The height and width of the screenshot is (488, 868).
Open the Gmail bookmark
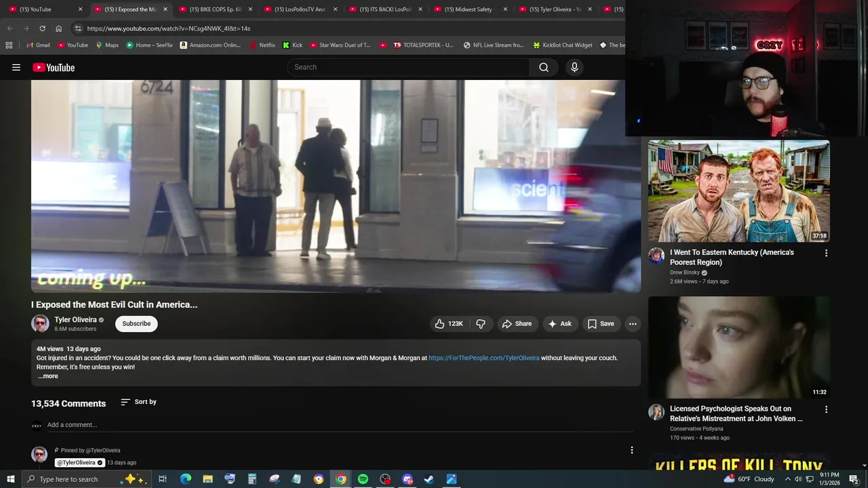coord(38,45)
